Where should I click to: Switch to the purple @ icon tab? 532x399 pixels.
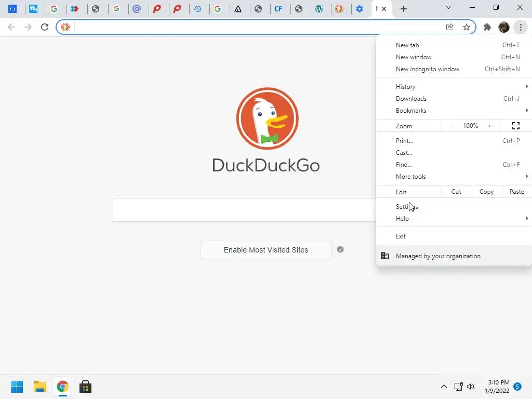[137, 9]
